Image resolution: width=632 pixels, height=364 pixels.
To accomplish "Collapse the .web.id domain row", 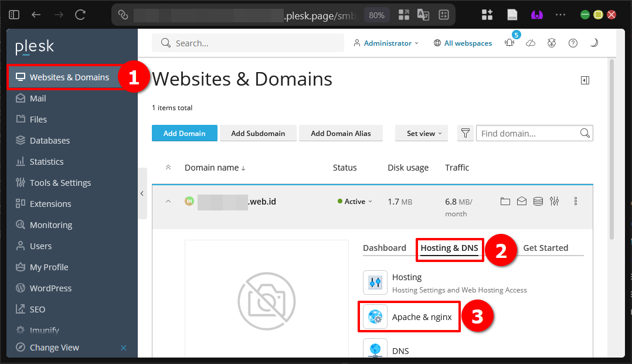I will pos(168,201).
